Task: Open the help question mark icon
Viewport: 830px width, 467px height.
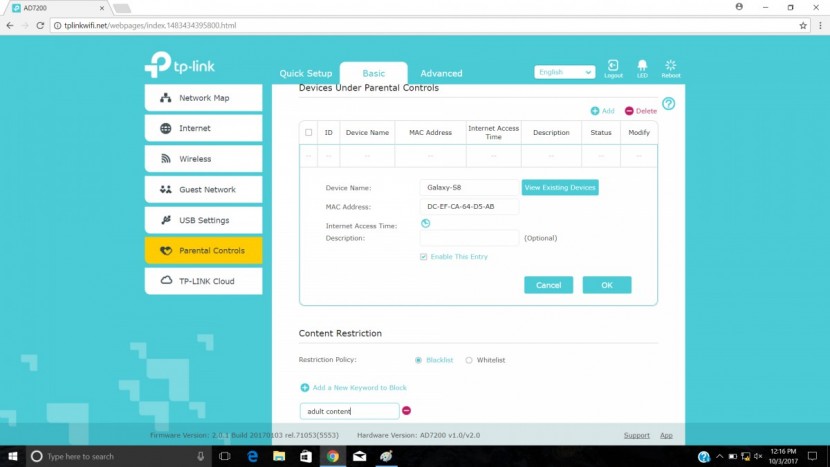Action: coord(669,104)
